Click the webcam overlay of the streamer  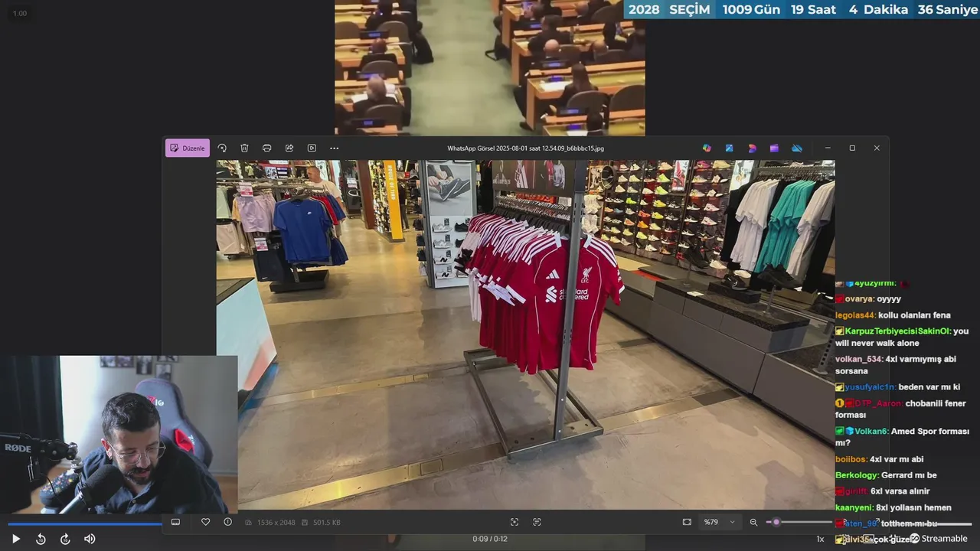(x=119, y=434)
